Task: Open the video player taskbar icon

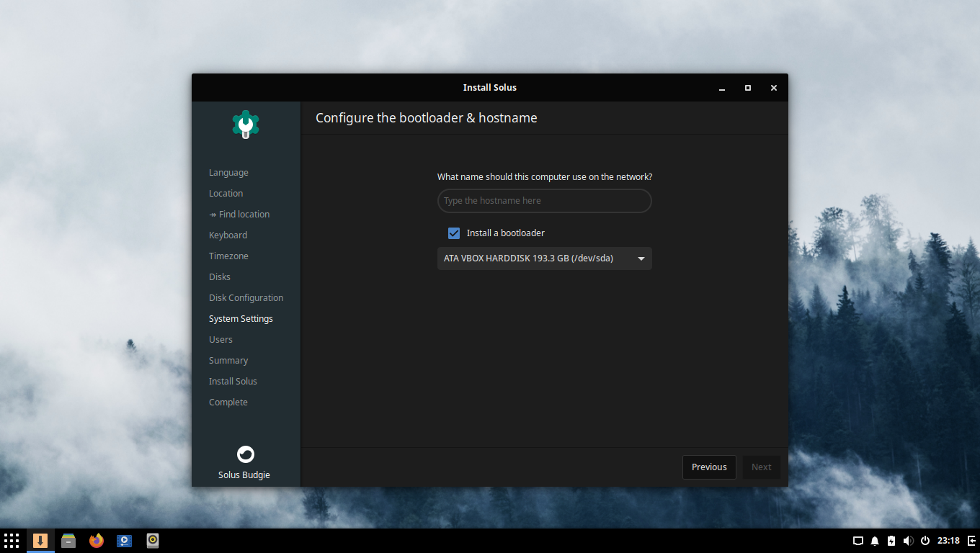Action: (125, 541)
